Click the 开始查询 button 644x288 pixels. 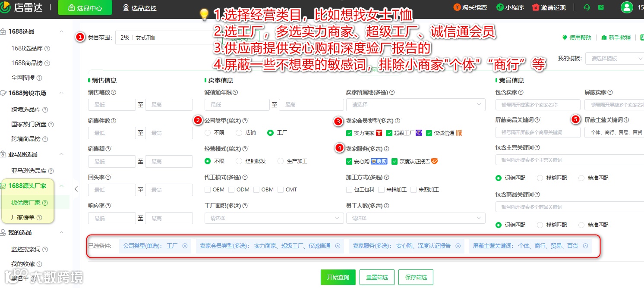(338, 277)
